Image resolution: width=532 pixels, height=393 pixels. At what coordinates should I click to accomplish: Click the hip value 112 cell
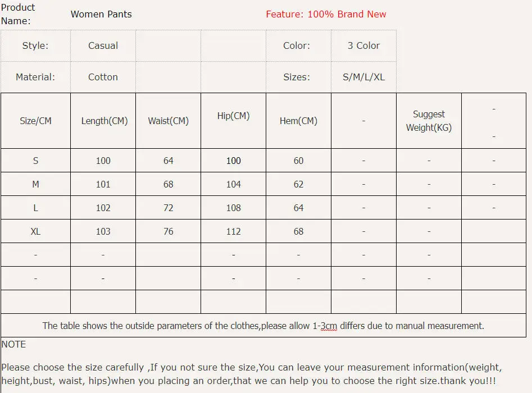(233, 231)
